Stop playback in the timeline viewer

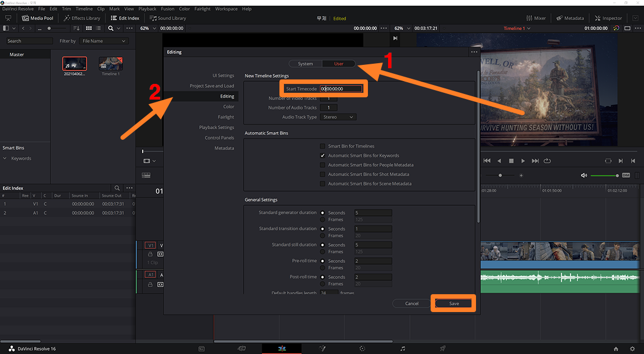pos(511,161)
